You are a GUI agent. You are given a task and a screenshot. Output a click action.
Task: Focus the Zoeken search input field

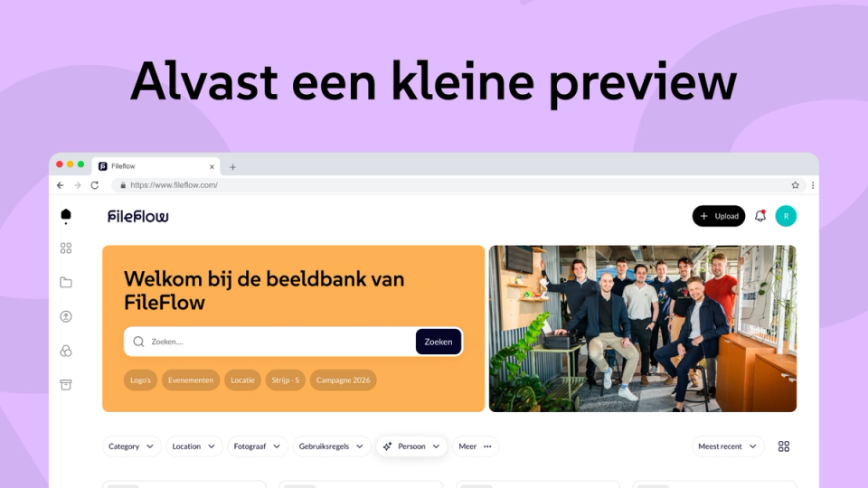[270, 342]
